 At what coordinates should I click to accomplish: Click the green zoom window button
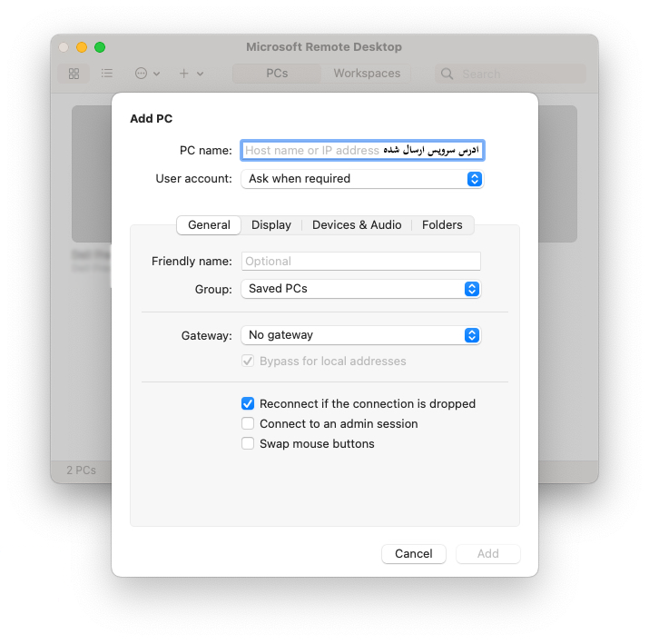click(100, 47)
